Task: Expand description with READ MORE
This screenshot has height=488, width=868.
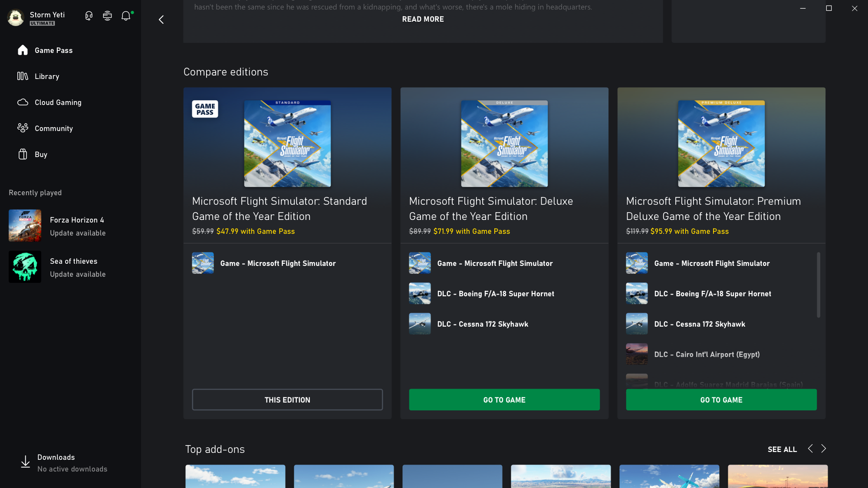Action: pyautogui.click(x=423, y=19)
